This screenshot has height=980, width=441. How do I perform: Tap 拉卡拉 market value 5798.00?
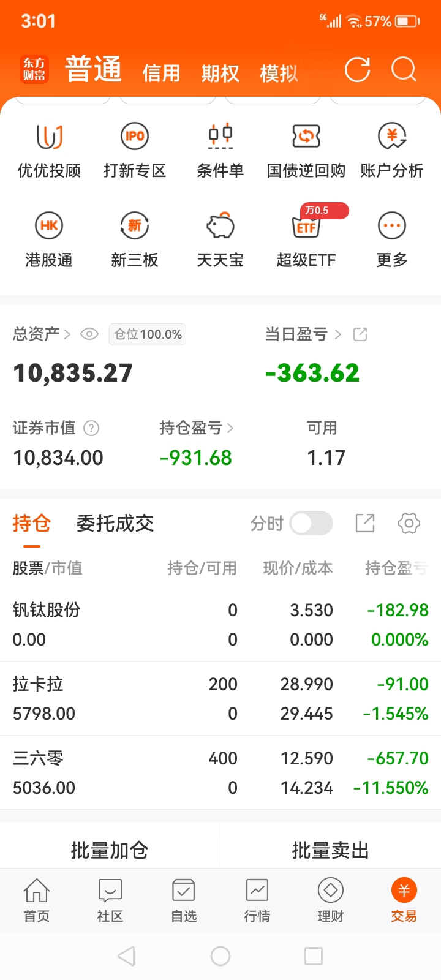coord(44,714)
